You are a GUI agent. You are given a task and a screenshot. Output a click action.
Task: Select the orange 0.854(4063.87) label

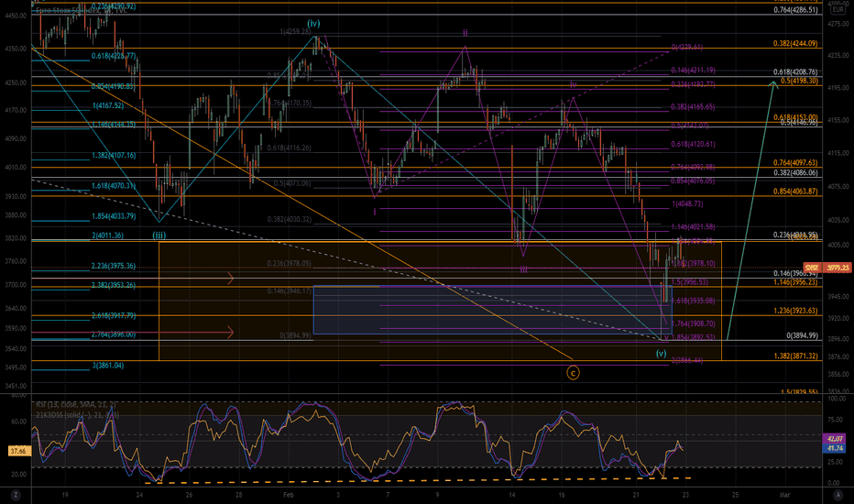pos(795,192)
